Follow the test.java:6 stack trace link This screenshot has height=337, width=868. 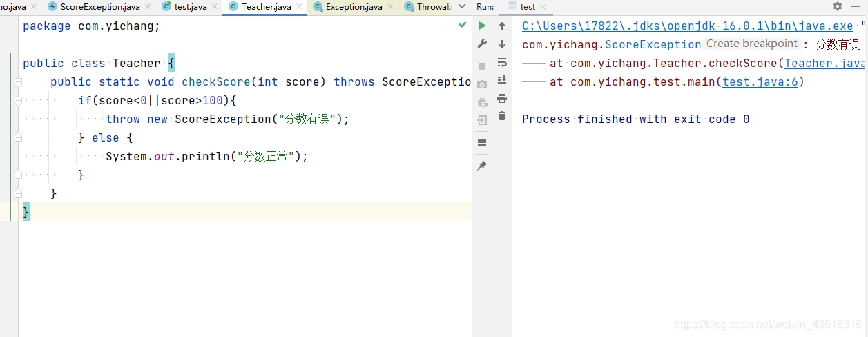point(760,82)
